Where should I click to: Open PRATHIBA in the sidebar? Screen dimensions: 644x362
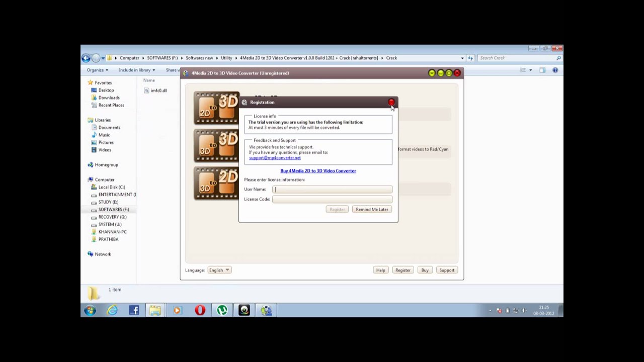(108, 239)
